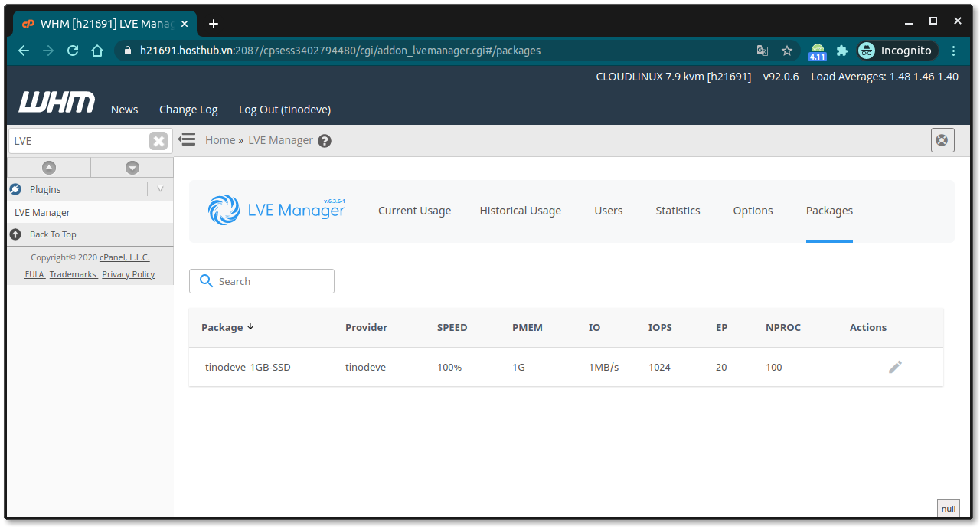Open the browser home page icon
The image size is (980, 527).
[97, 51]
